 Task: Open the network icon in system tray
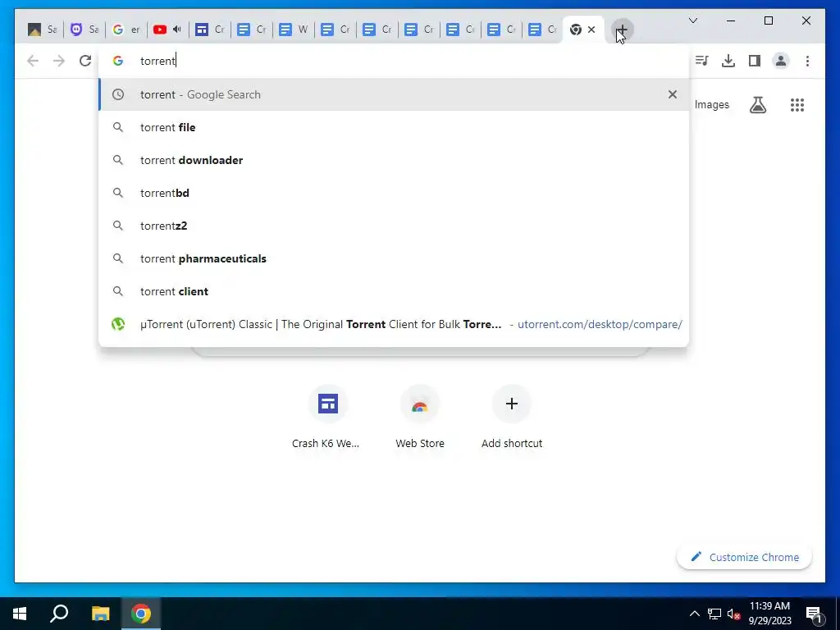[714, 614]
